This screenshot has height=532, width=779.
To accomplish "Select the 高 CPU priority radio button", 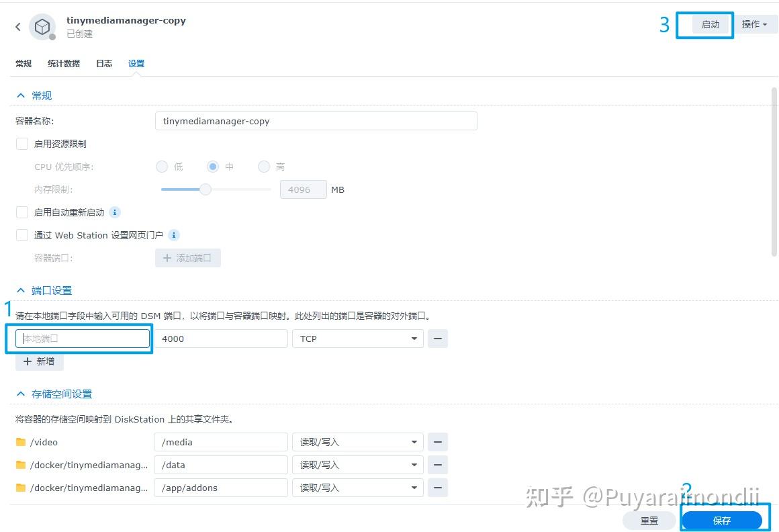I will pos(263,167).
